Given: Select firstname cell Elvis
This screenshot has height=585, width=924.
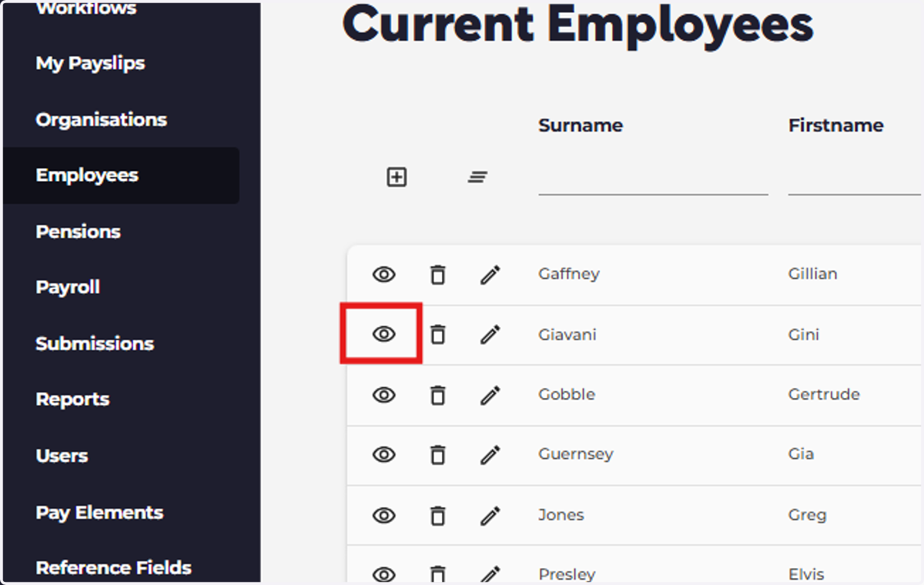Looking at the screenshot, I should pos(806,574).
